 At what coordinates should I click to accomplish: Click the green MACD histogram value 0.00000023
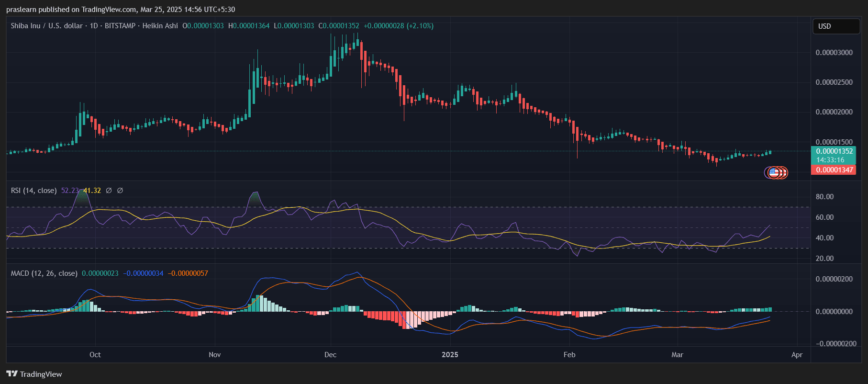click(100, 273)
